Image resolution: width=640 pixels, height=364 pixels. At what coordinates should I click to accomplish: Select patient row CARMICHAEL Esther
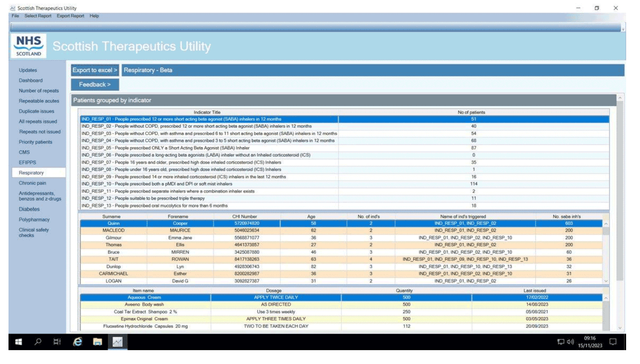coord(341,273)
